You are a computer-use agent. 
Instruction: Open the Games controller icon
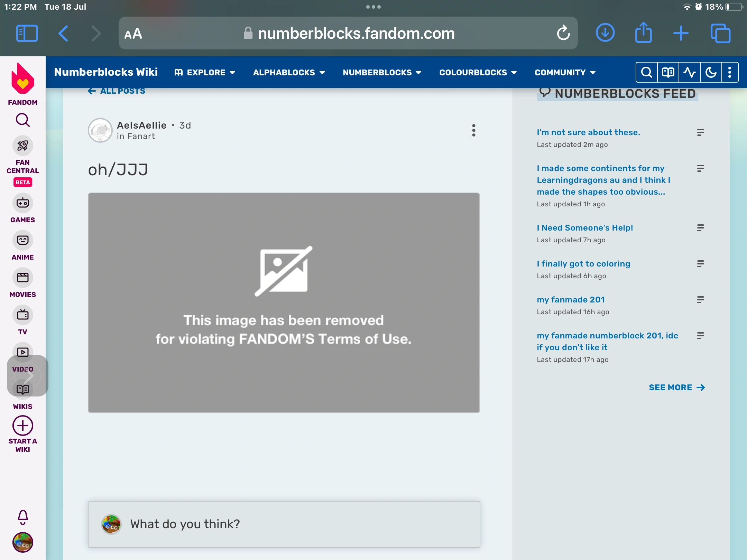point(22,203)
